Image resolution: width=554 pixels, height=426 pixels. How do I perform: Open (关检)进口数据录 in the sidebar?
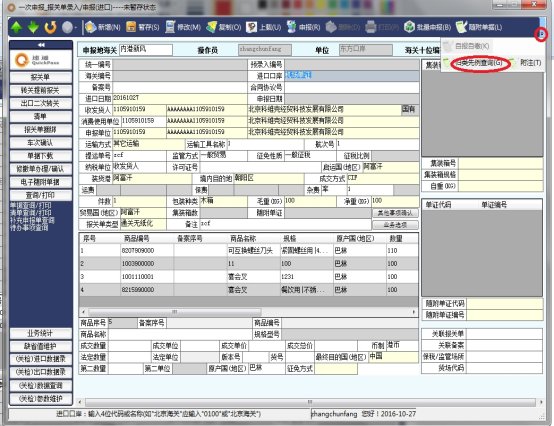41,359
